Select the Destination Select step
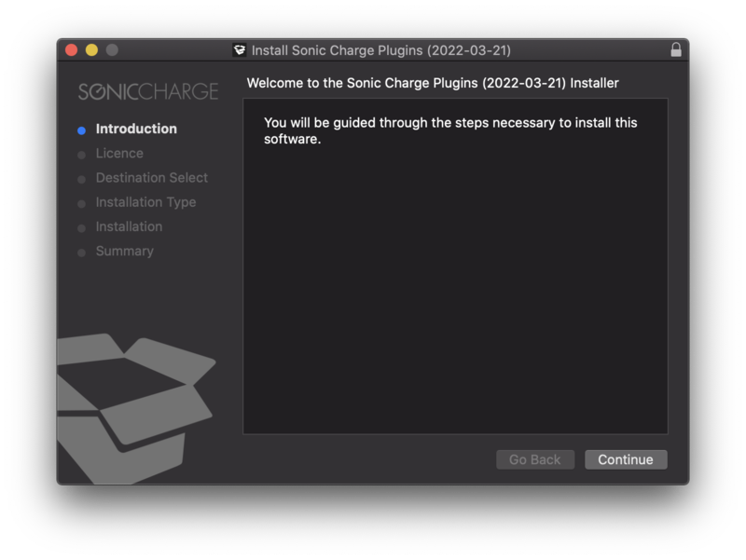The height and width of the screenshot is (560, 746). tap(152, 178)
